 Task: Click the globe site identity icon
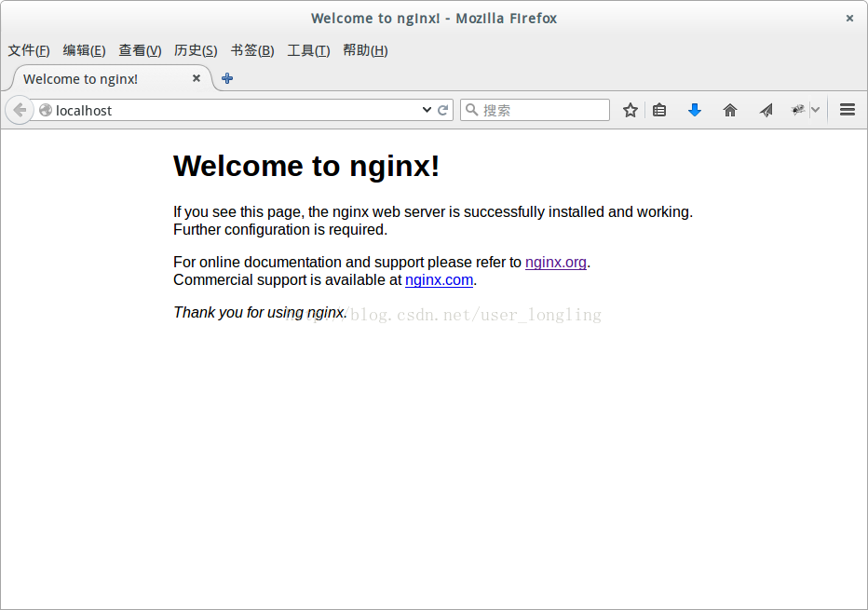[x=46, y=110]
